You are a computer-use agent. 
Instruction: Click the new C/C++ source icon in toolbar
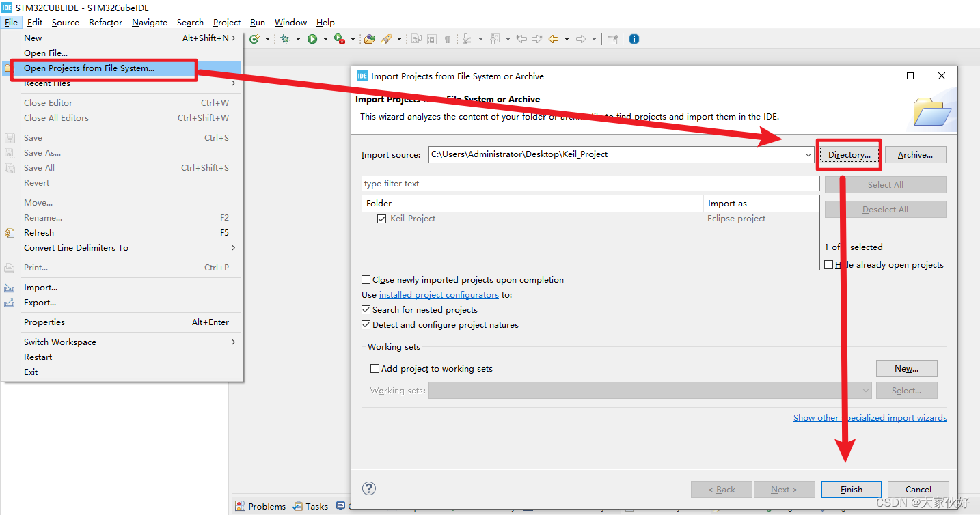click(x=254, y=39)
